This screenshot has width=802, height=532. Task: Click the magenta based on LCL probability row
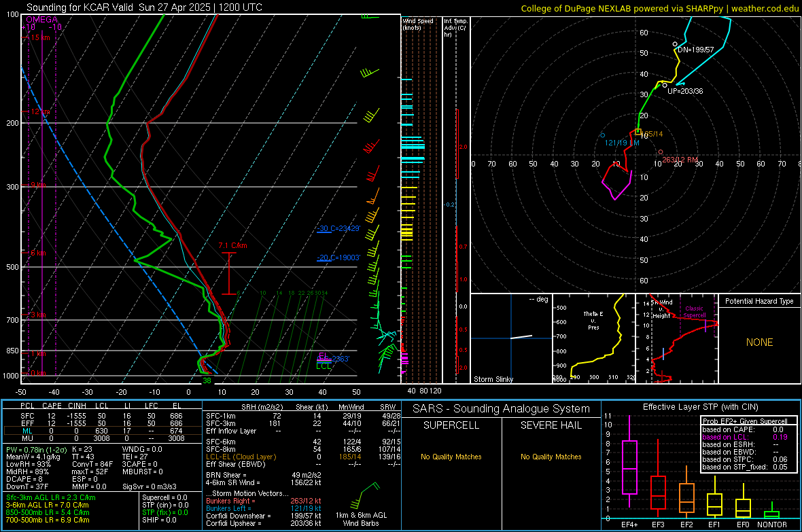pos(745,437)
